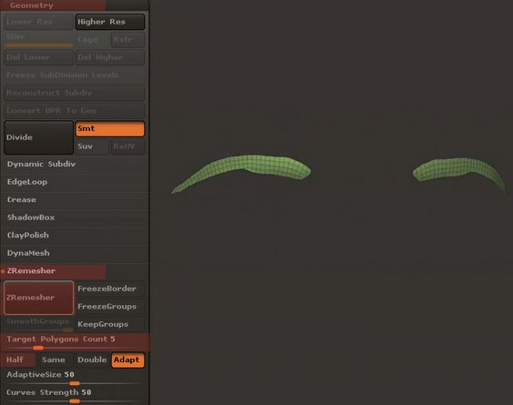Expand the DynaMesh section
The height and width of the screenshot is (405, 513).
(x=75, y=253)
